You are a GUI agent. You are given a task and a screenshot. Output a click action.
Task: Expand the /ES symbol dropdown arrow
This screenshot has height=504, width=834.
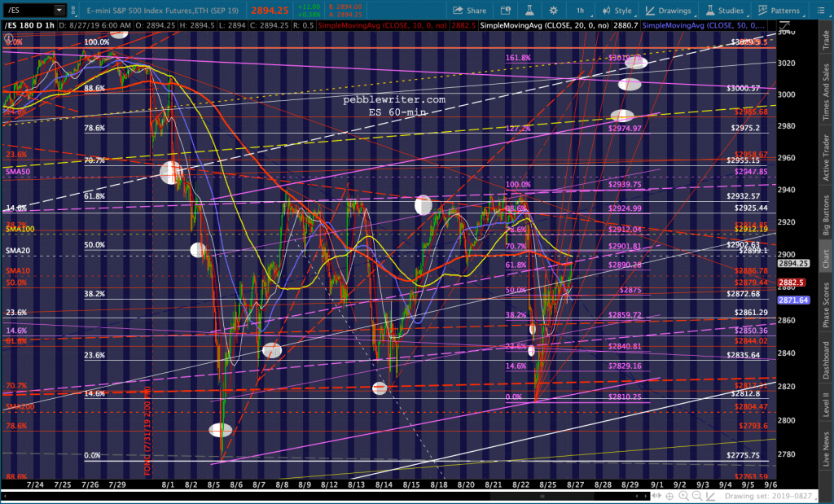(x=59, y=11)
